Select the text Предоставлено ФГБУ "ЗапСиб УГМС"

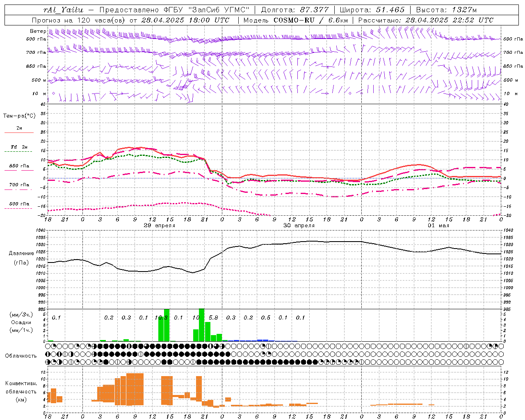[x=174, y=10]
